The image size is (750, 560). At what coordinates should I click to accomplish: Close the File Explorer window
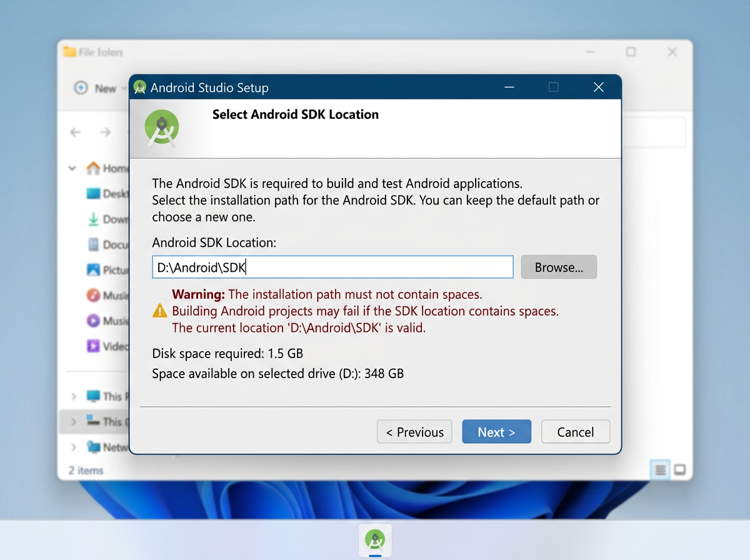pyautogui.click(x=672, y=52)
